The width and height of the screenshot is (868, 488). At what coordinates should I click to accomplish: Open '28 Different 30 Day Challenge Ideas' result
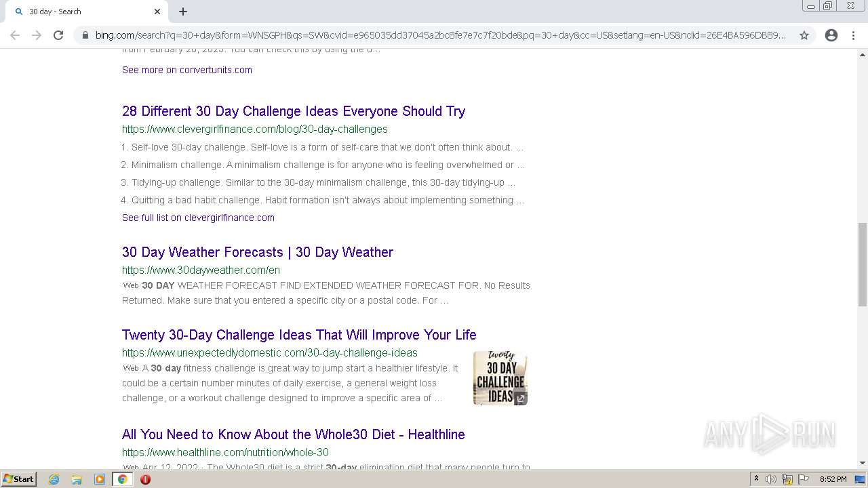click(294, 111)
